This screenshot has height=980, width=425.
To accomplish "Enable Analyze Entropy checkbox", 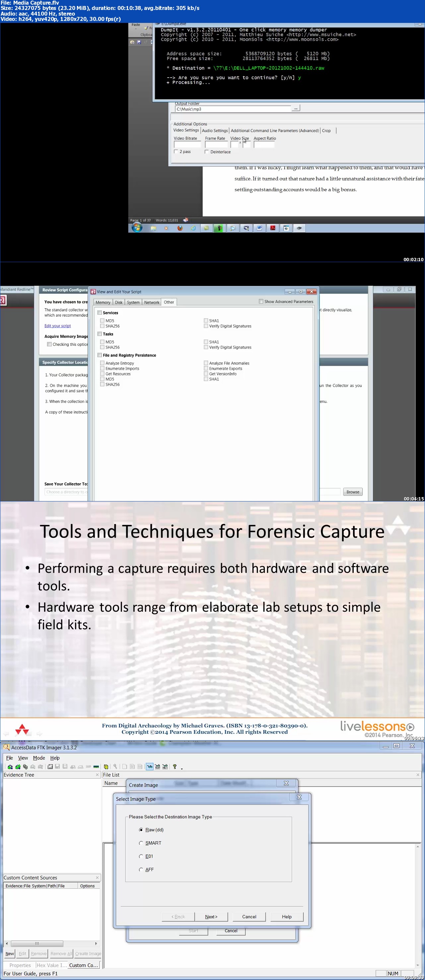I will pos(102,363).
